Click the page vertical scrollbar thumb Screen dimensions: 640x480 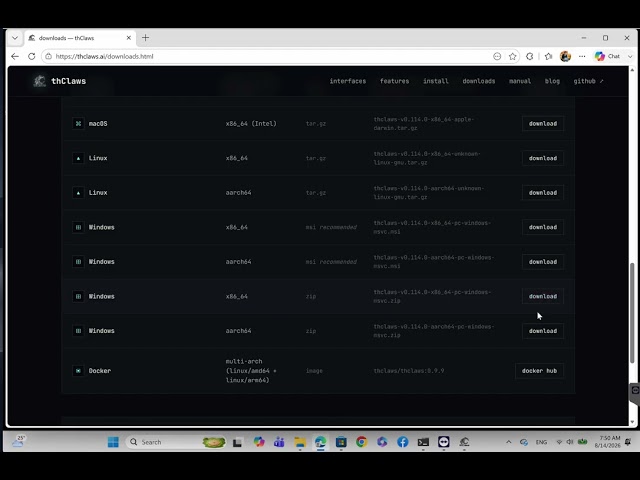click(x=632, y=313)
